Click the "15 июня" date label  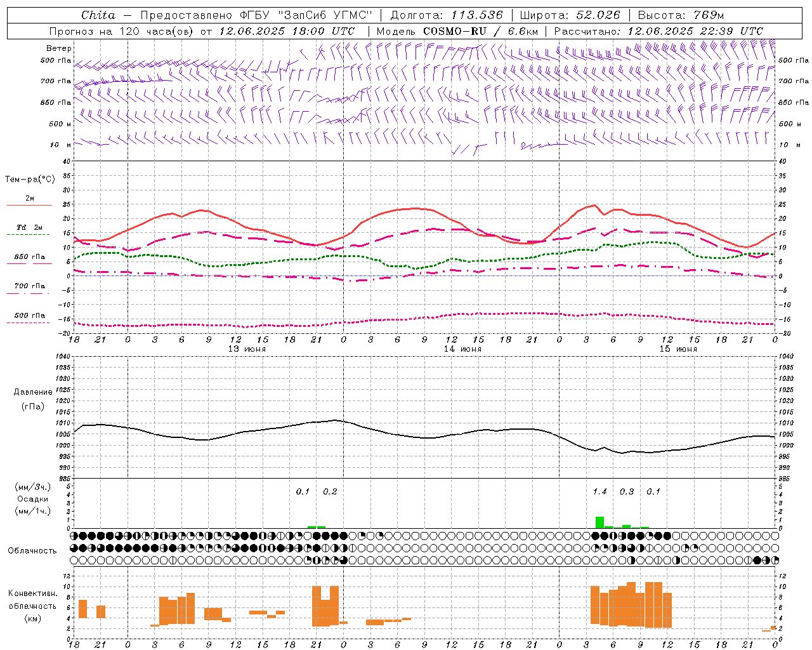click(x=678, y=349)
